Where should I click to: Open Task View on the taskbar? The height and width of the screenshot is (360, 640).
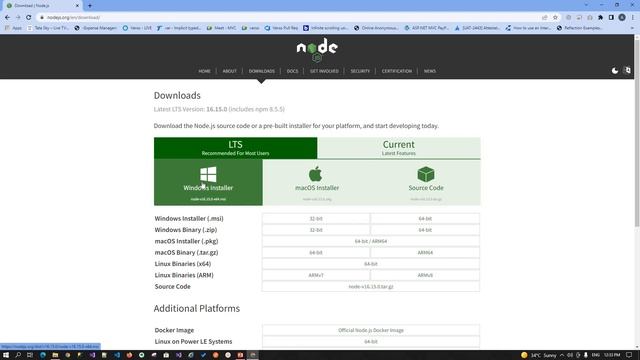[x=30, y=355]
